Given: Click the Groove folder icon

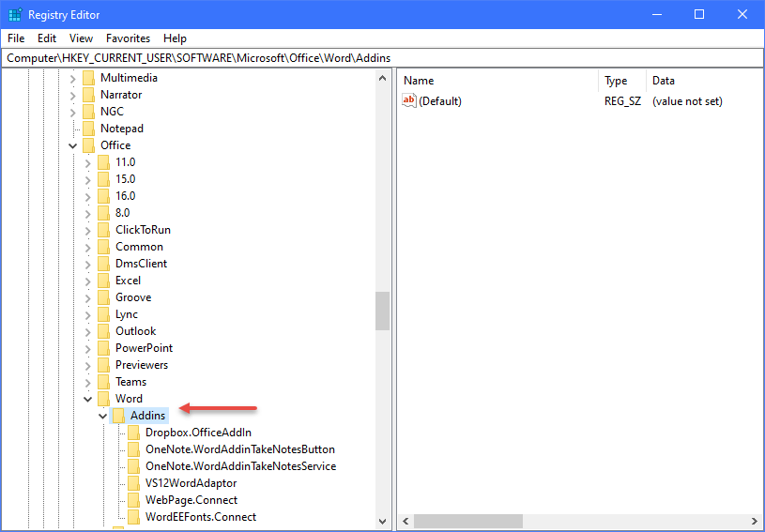Looking at the screenshot, I should [103, 297].
